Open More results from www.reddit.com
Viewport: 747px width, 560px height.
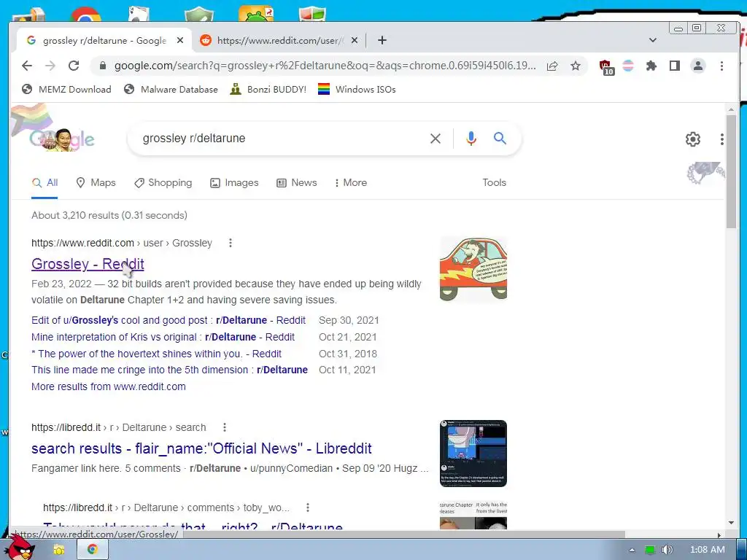pos(109,386)
